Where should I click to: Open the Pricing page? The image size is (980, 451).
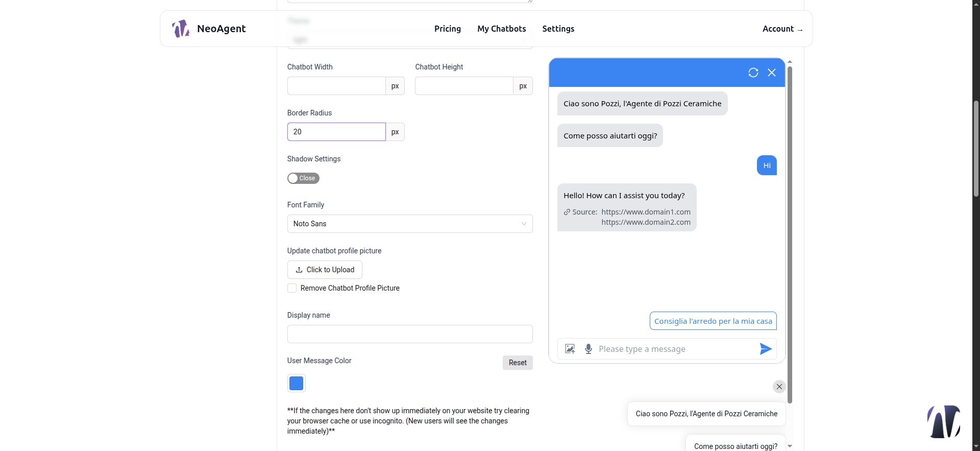point(448,29)
